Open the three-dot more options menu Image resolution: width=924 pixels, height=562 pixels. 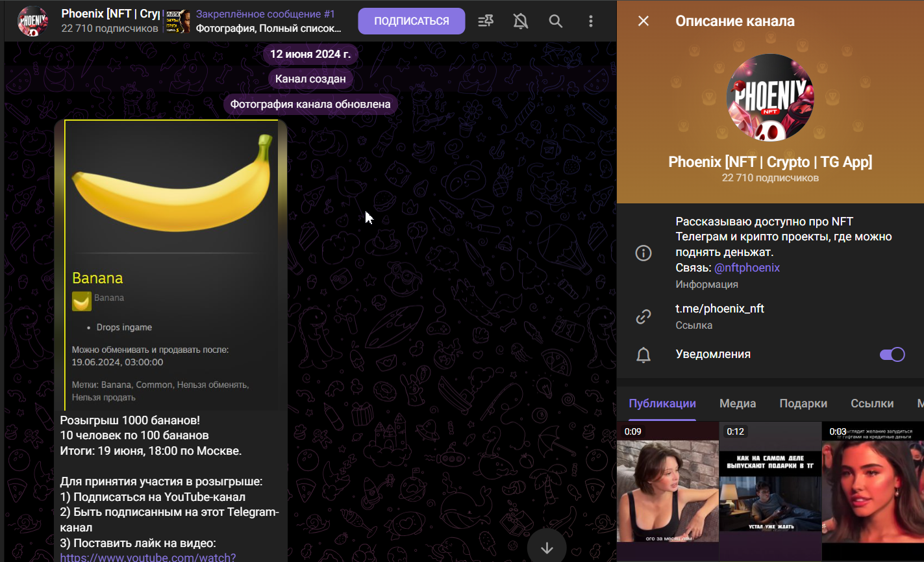[x=591, y=21]
